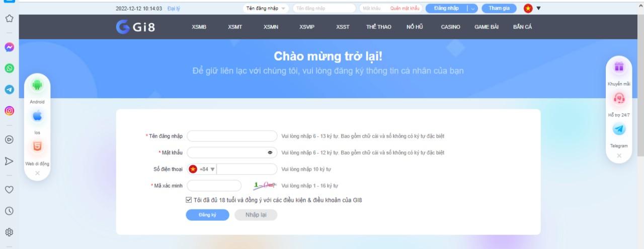Click 'Chào mừng trở lại!' heading
Image resolution: width=644 pixels, height=249 pixels.
tap(328, 56)
